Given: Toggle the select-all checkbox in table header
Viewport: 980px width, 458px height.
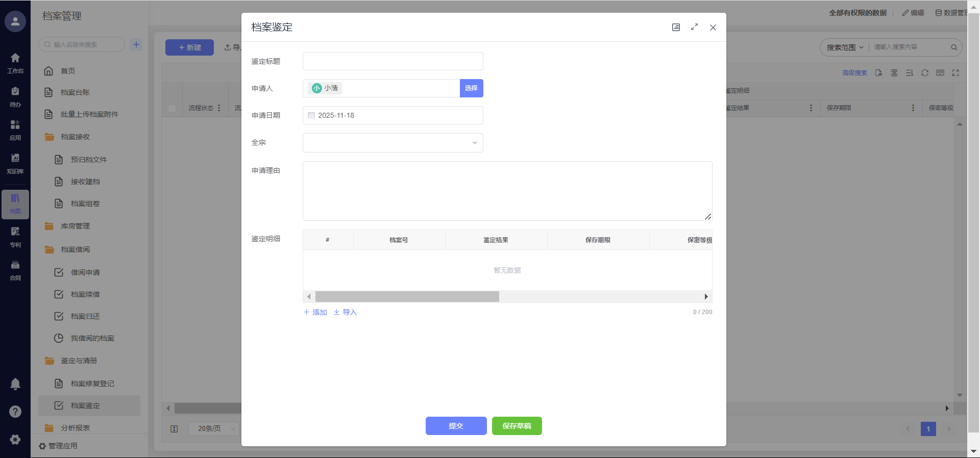Looking at the screenshot, I should 172,108.
